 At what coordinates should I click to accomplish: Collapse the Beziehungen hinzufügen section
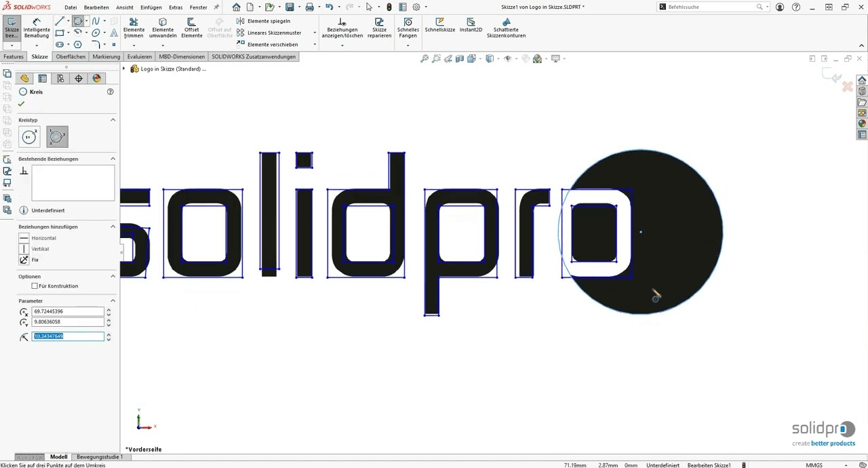pos(113,227)
